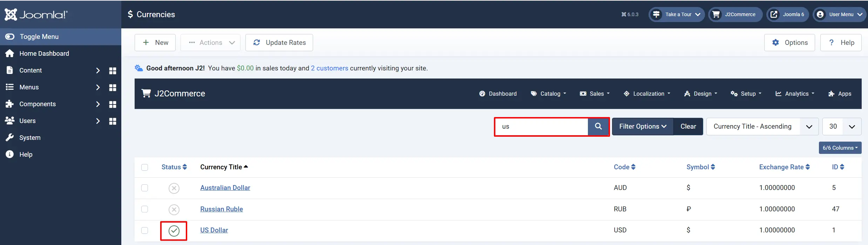Expand the Menus section

tap(98, 87)
